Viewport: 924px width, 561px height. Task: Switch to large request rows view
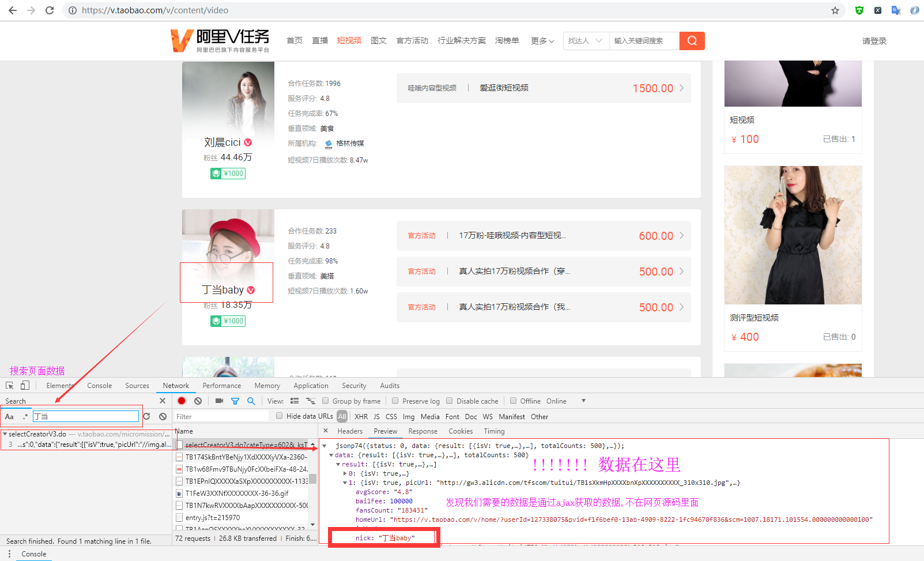point(295,401)
